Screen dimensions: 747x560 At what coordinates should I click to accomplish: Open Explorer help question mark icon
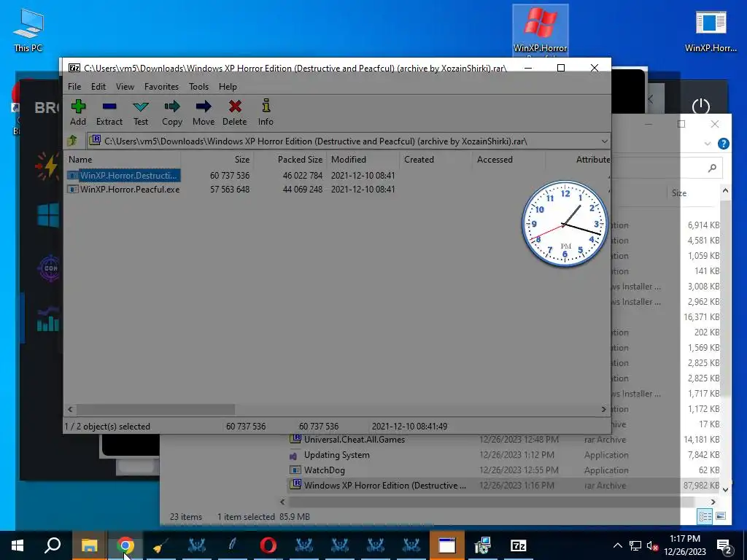[x=723, y=144]
